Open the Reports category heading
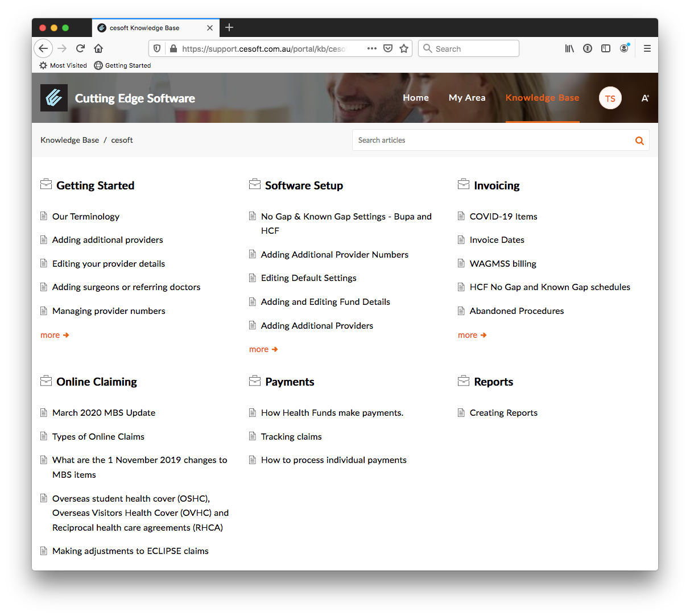This screenshot has height=616, width=690. pyautogui.click(x=493, y=382)
